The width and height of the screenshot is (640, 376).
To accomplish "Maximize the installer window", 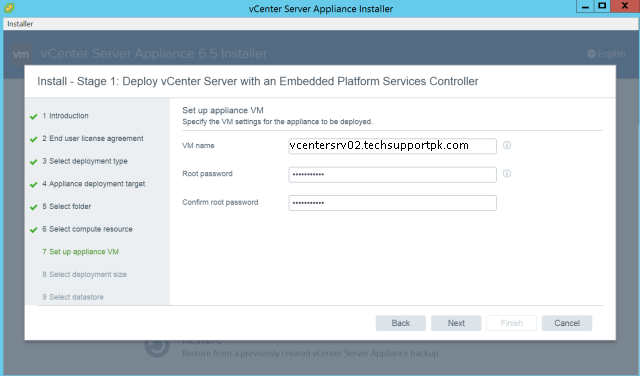I will (x=602, y=7).
